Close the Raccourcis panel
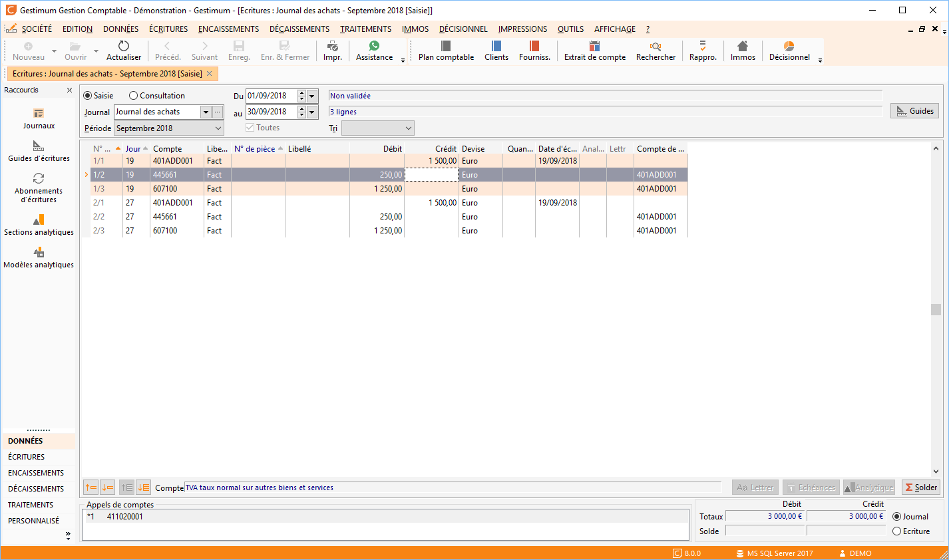This screenshot has width=949, height=560. coord(69,90)
